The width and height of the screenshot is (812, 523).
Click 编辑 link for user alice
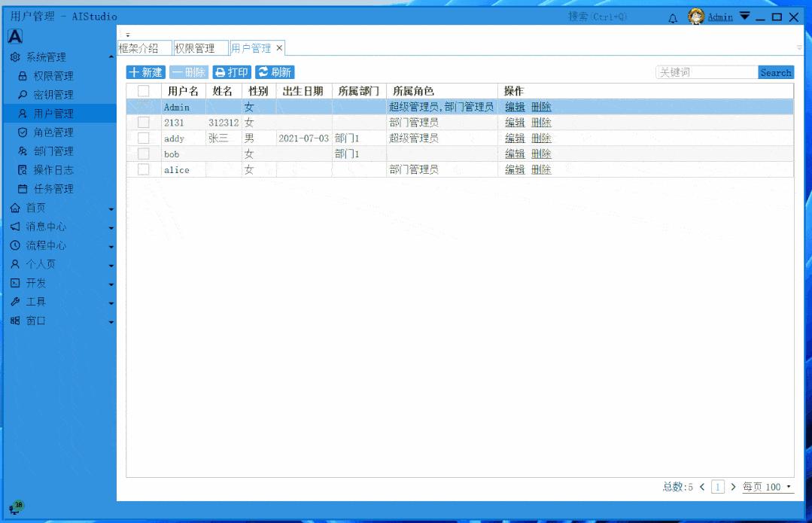tap(514, 169)
